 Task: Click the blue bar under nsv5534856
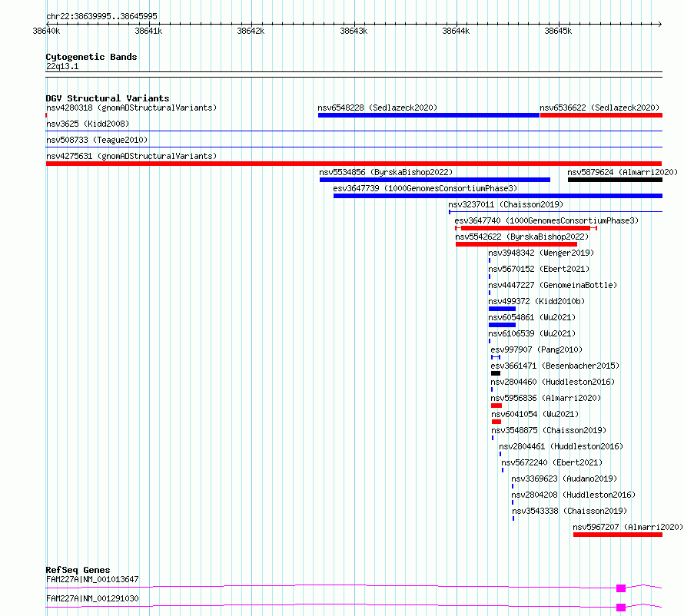pyautogui.click(x=435, y=180)
